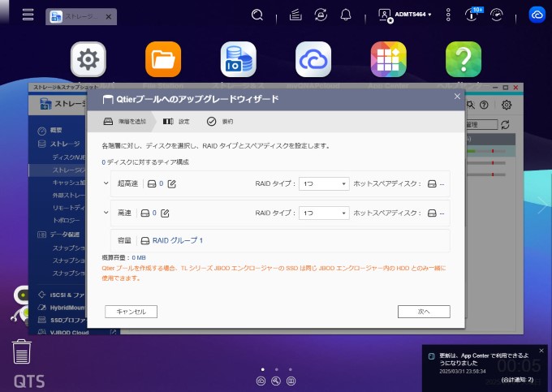
Task: Open the dashboard gauge icon
Action: tap(496, 15)
